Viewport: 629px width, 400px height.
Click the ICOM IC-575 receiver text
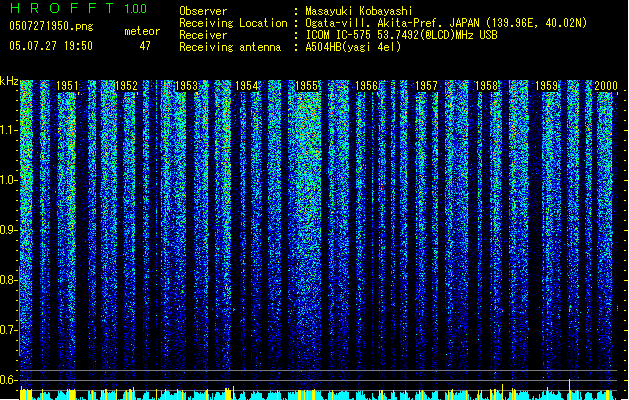click(x=401, y=35)
